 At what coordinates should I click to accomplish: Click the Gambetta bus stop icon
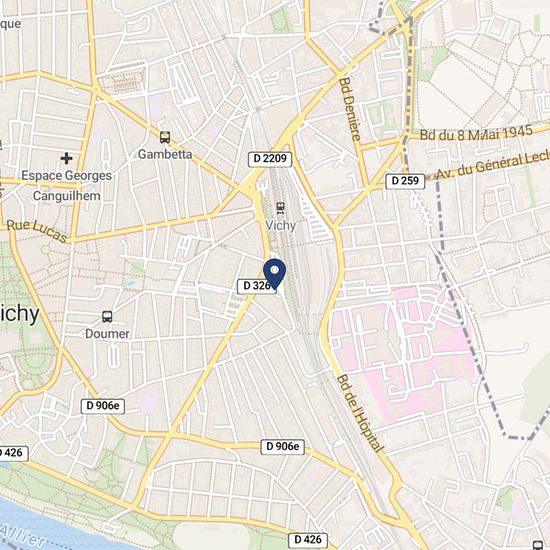point(165,137)
